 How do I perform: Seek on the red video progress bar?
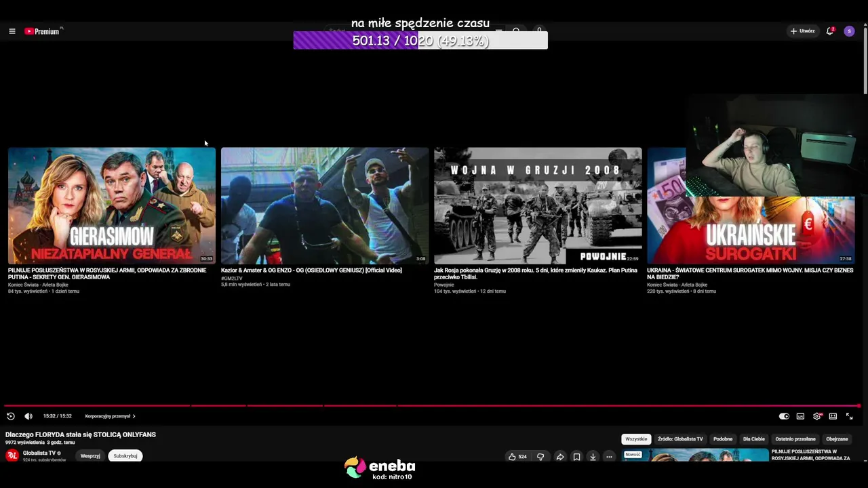[432, 406]
